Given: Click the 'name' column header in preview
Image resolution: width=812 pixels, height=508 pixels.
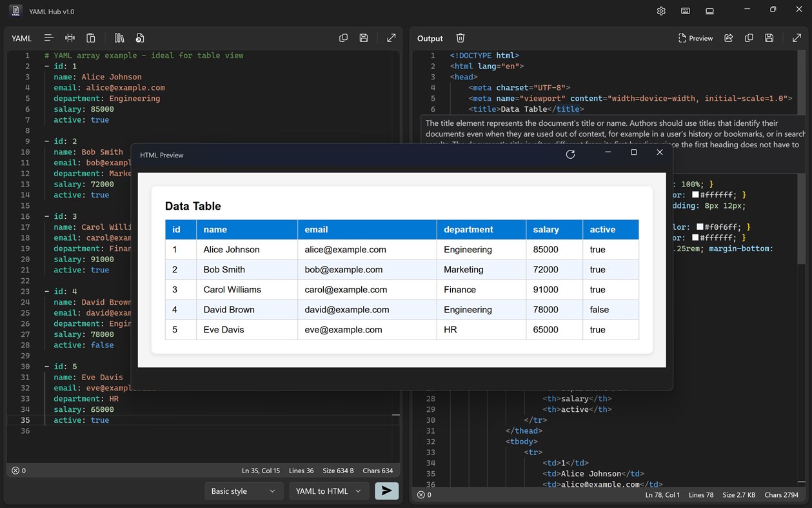Looking at the screenshot, I should pyautogui.click(x=247, y=230).
